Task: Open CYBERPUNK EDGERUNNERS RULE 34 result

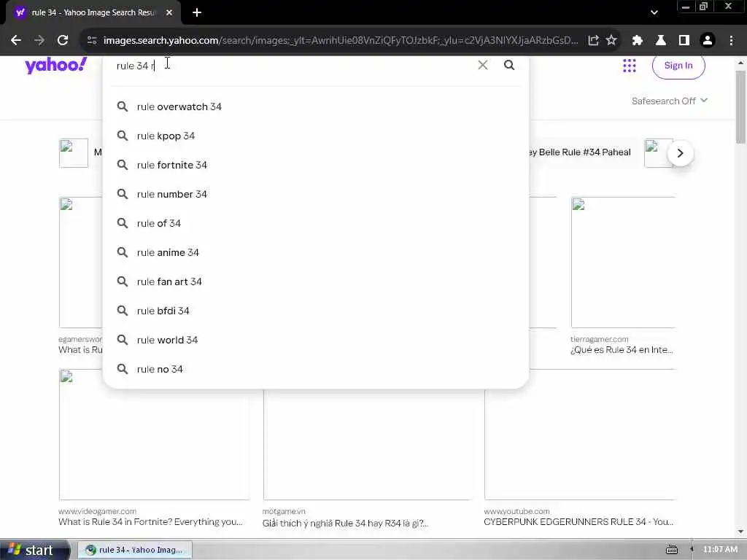Action: click(x=578, y=522)
